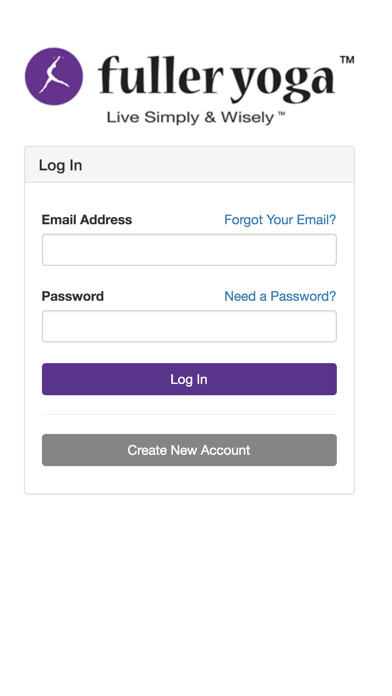Focus the Email Address input field
Screen dimensions: 392x696
[x=189, y=250]
